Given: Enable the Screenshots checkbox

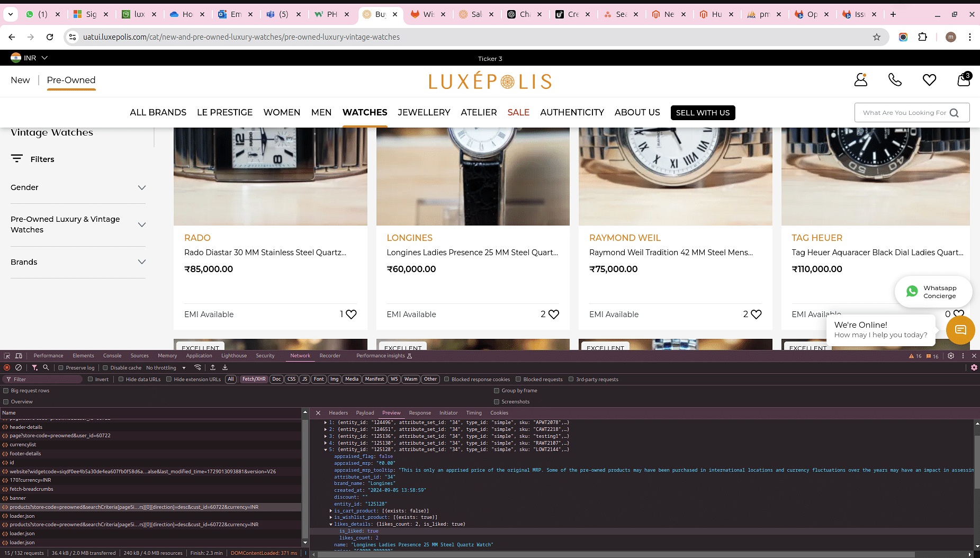Looking at the screenshot, I should tap(497, 402).
